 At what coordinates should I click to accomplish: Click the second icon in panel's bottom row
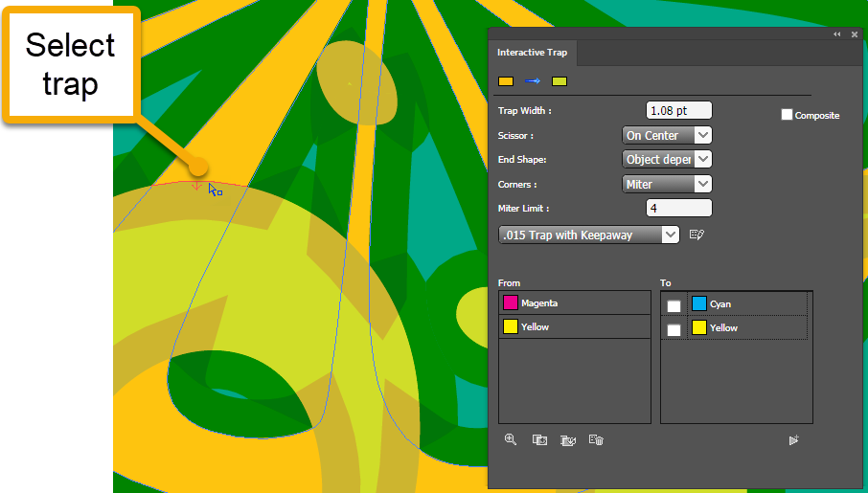[539, 439]
